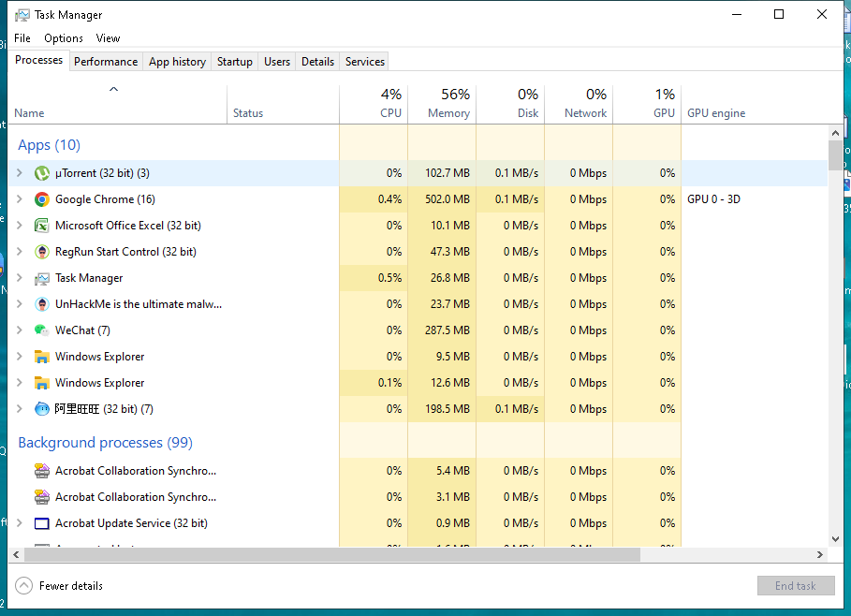Click the Acrobat Update Service icon
Viewport: 851px width, 616px height.
[42, 523]
